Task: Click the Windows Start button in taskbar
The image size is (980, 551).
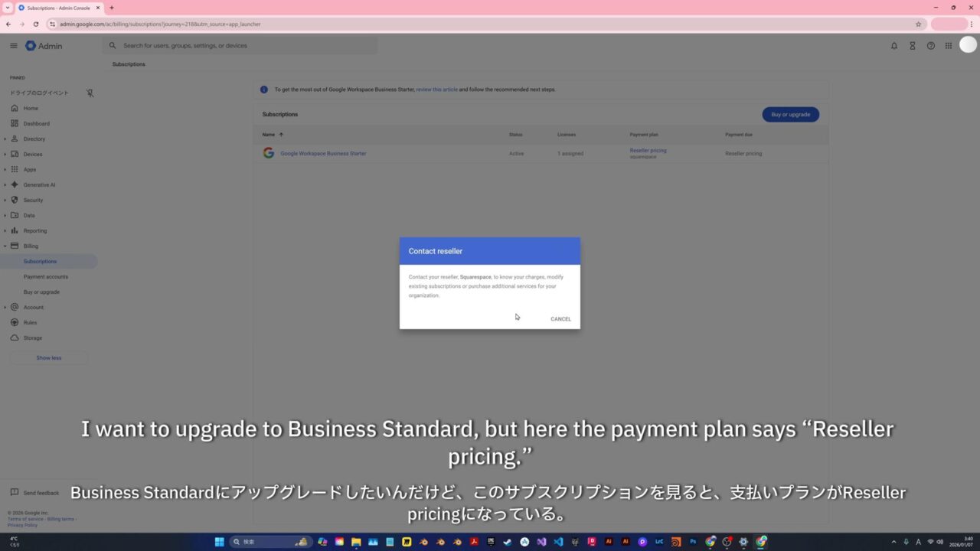Action: tap(220, 542)
